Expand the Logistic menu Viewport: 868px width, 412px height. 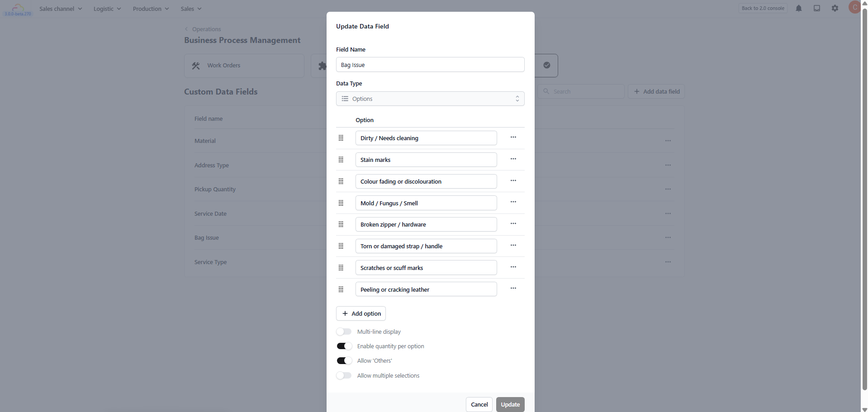pyautogui.click(x=107, y=9)
